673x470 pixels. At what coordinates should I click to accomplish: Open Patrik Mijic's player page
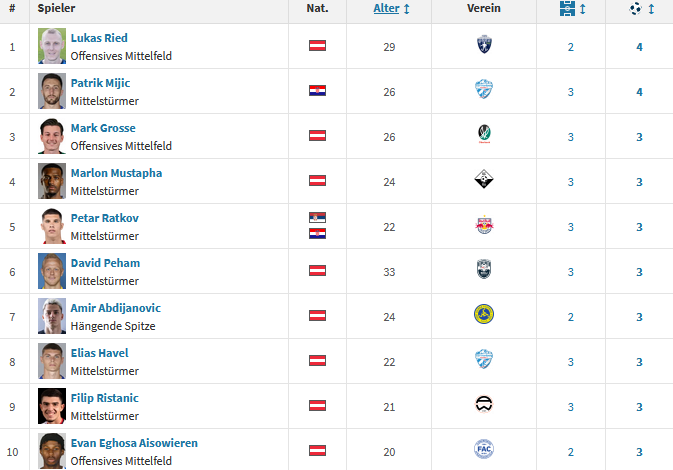click(100, 83)
